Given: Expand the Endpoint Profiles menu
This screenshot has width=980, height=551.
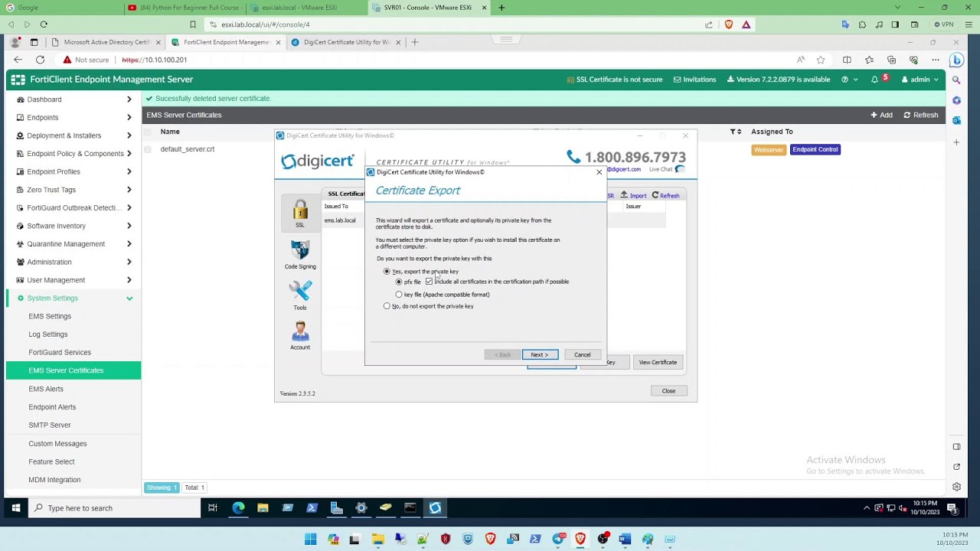Looking at the screenshot, I should 129,172.
